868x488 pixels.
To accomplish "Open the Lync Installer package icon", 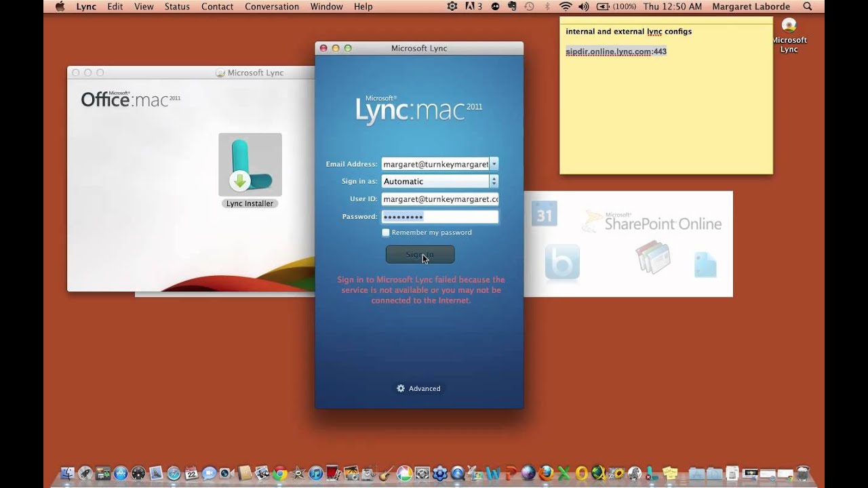I will coord(250,165).
